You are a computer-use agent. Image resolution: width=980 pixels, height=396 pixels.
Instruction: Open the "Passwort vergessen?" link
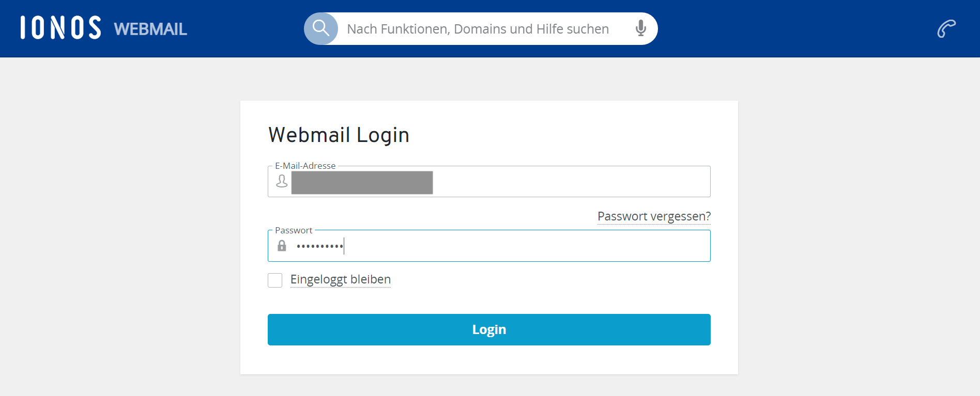pos(654,216)
